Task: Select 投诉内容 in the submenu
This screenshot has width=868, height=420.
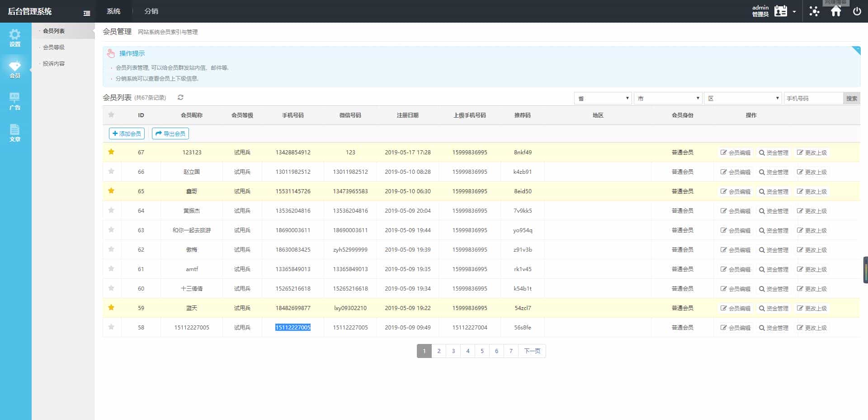Action: [x=54, y=63]
